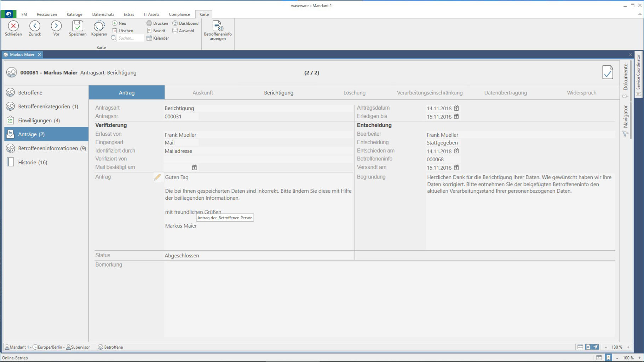
Task: Switch to the Berichtigung tab
Action: coord(278,93)
